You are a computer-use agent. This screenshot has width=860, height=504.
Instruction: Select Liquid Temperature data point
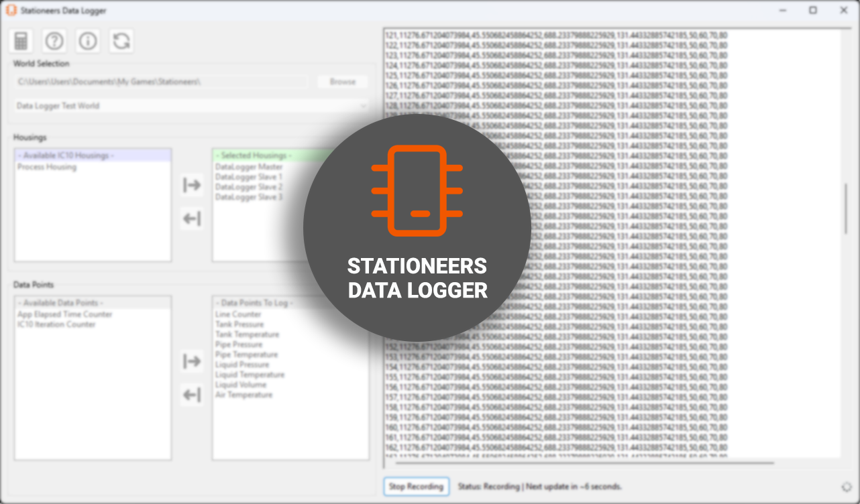click(x=250, y=375)
